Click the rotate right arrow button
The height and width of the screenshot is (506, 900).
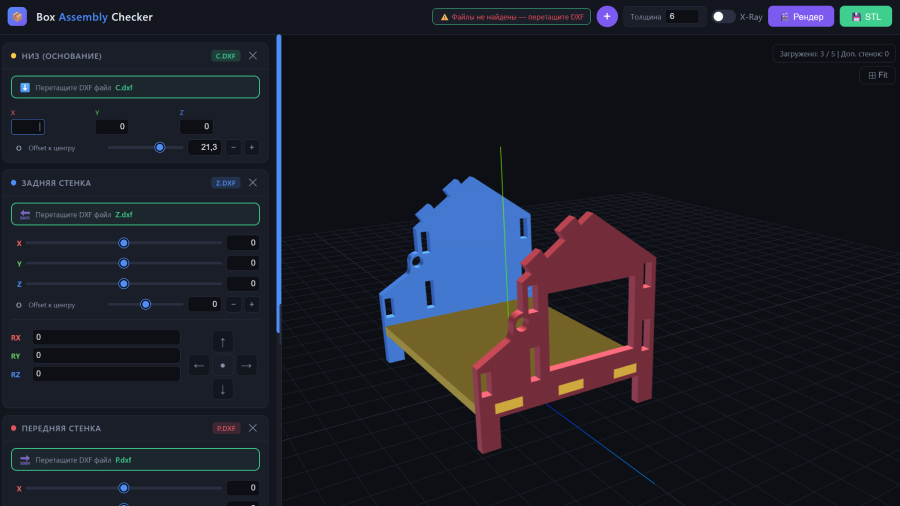point(246,365)
